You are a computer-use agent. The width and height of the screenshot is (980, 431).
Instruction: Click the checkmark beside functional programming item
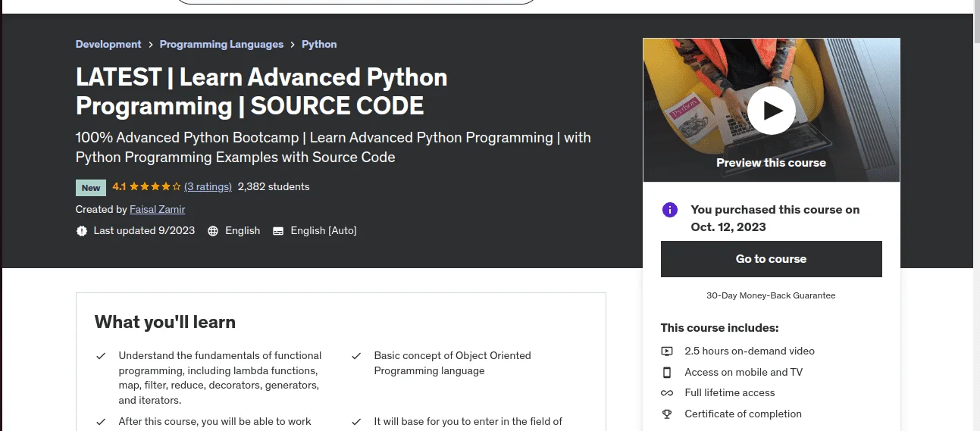100,356
